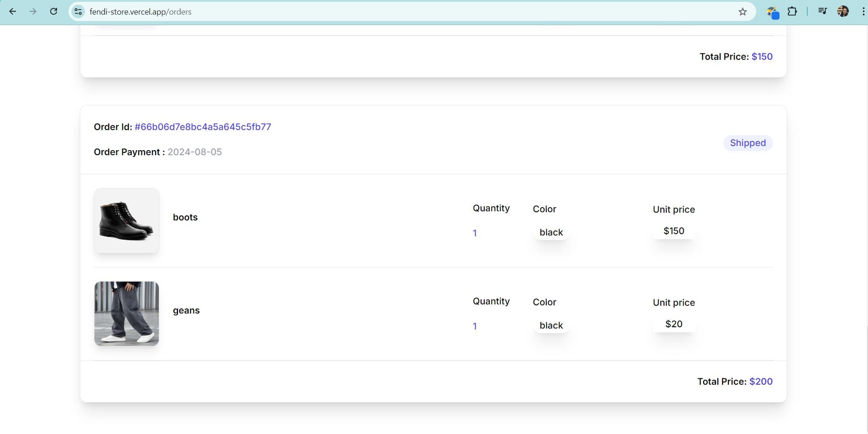The width and height of the screenshot is (868, 434).
Task: Open the geans product thumbnail
Action: click(x=126, y=314)
